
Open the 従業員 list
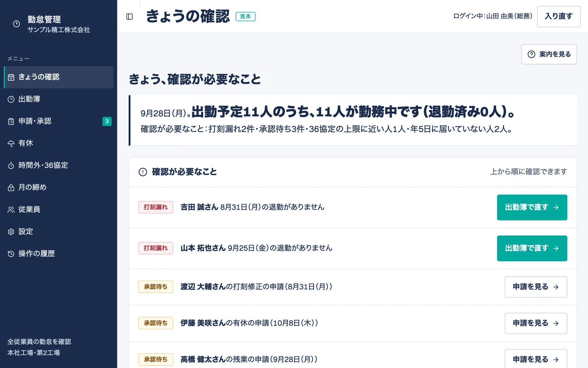tap(59, 210)
